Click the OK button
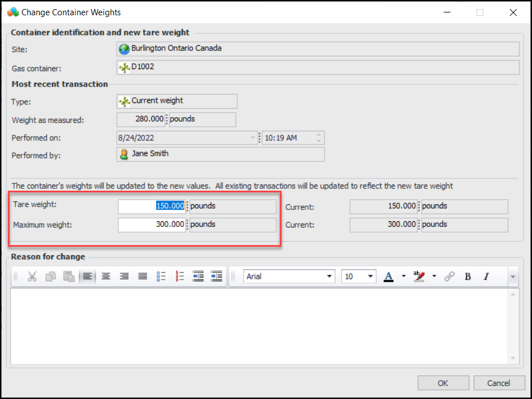The width and height of the screenshot is (532, 399). click(x=443, y=383)
